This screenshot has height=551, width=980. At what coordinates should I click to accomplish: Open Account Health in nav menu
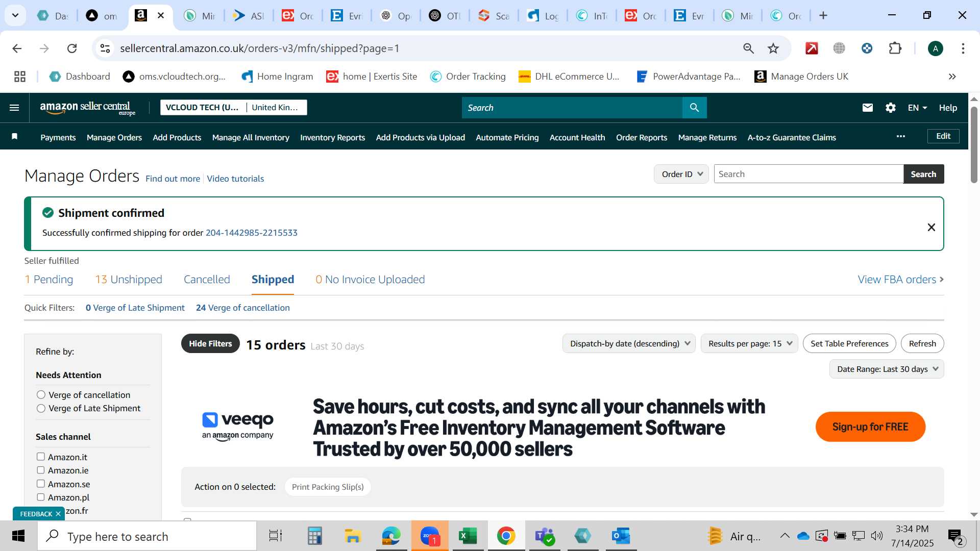(577, 137)
